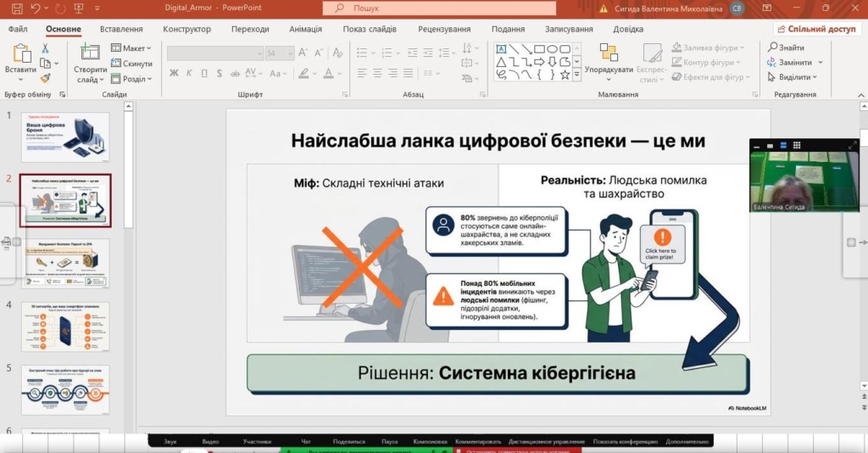Click the Undo arrow icon
This screenshot has width=868, height=453.
tap(36, 8)
